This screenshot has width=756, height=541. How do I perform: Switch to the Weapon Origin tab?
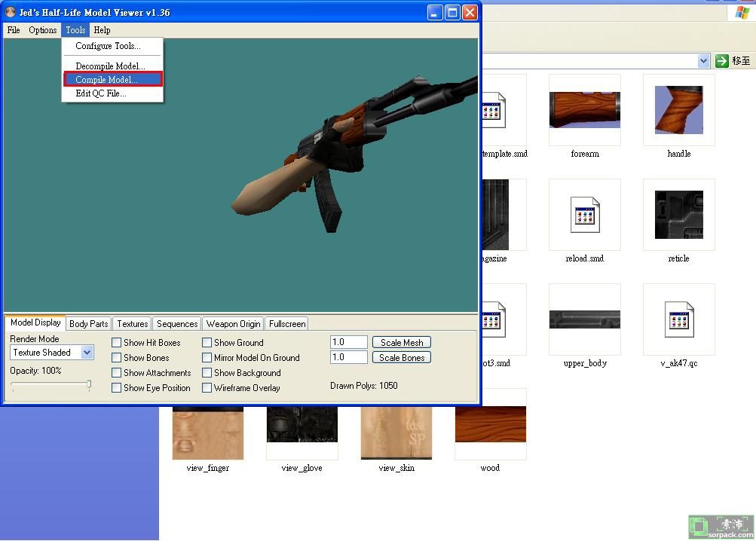tap(234, 324)
